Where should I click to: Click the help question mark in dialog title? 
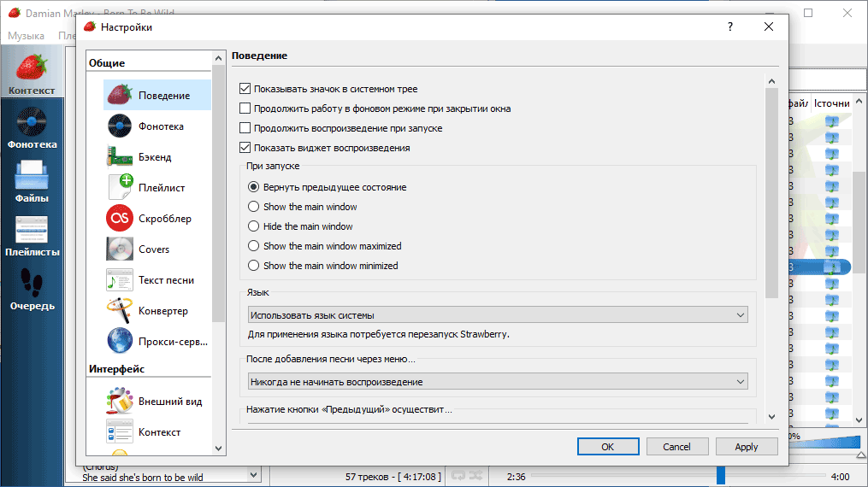pyautogui.click(x=730, y=26)
